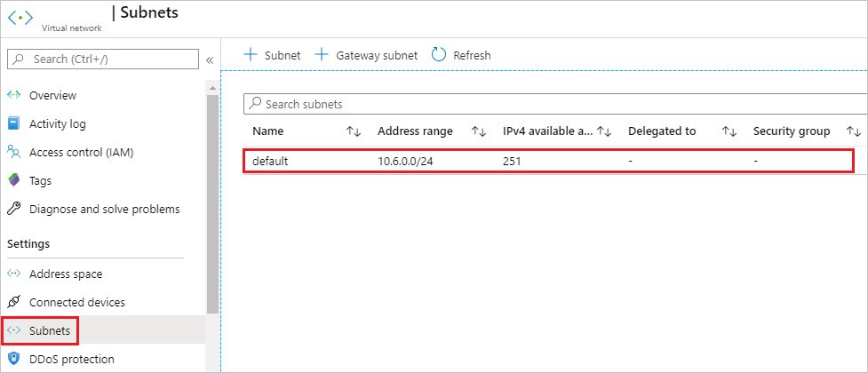The image size is (868, 373).
Task: Click the DDoS protection shield icon
Action: 14,359
